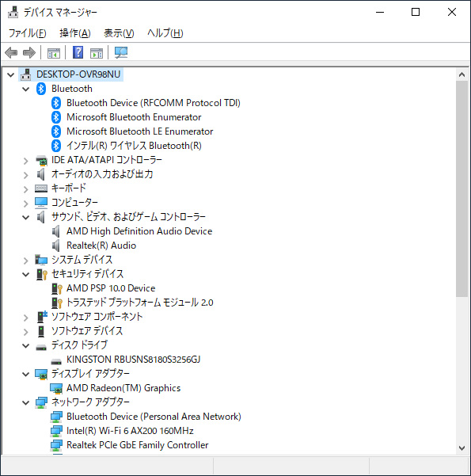The width and height of the screenshot is (471, 476).
Task: Expand the システム デバイス category
Action: pos(26,261)
